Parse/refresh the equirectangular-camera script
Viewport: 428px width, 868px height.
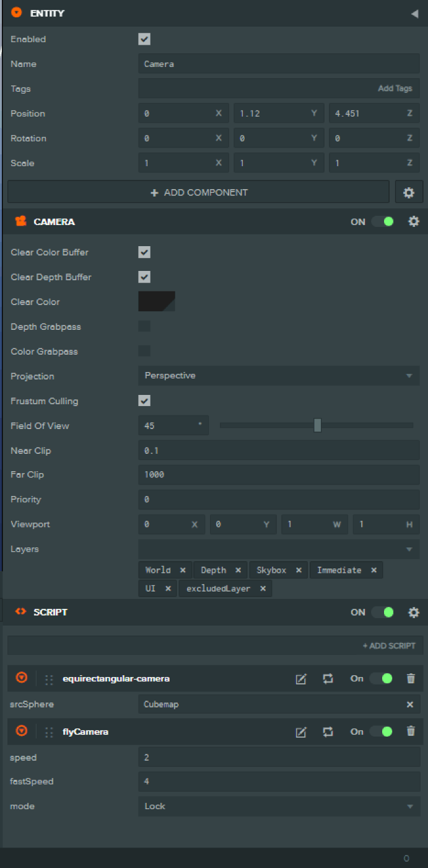coord(328,679)
